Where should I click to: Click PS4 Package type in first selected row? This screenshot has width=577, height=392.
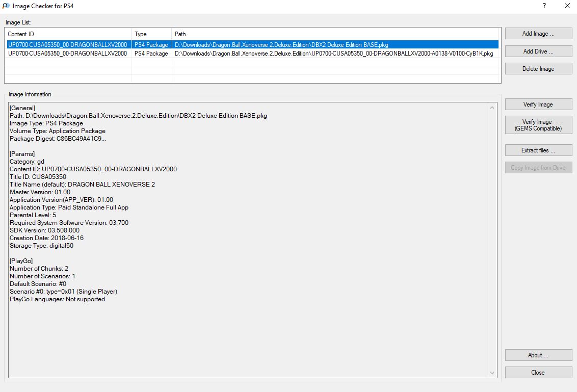coord(151,44)
